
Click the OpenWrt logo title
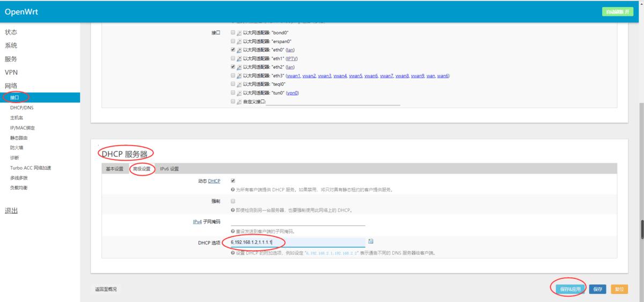click(x=21, y=12)
